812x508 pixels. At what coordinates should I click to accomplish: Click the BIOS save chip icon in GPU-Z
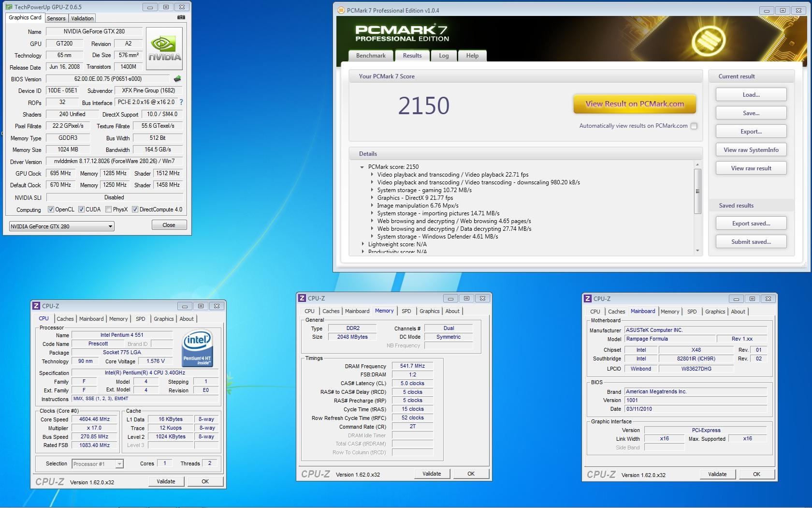[x=177, y=78]
